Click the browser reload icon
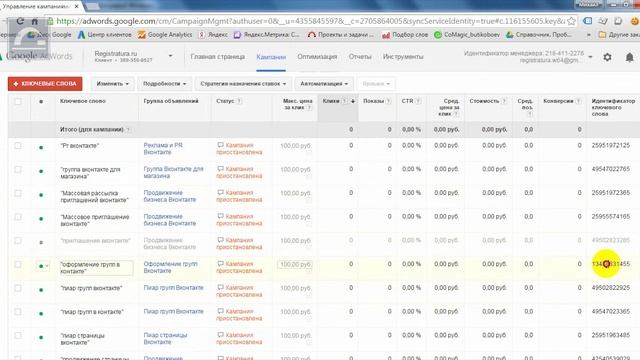Viewport: 640px width, 360px height. (x=20, y=21)
